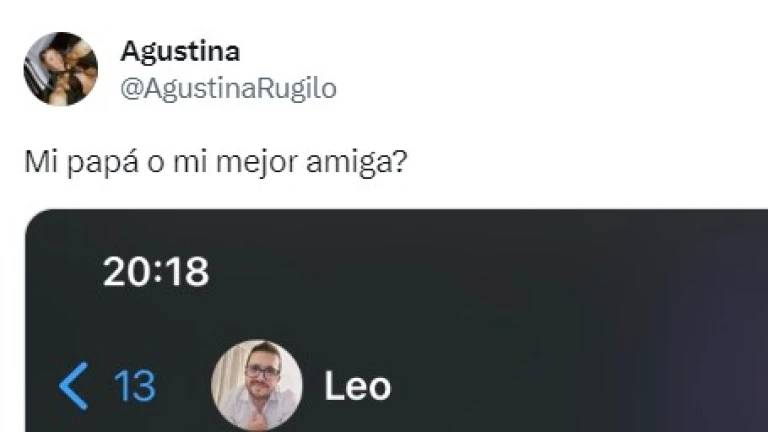This screenshot has height=432, width=768.
Task: Click the white tweet area beside the username
Action: [539, 69]
